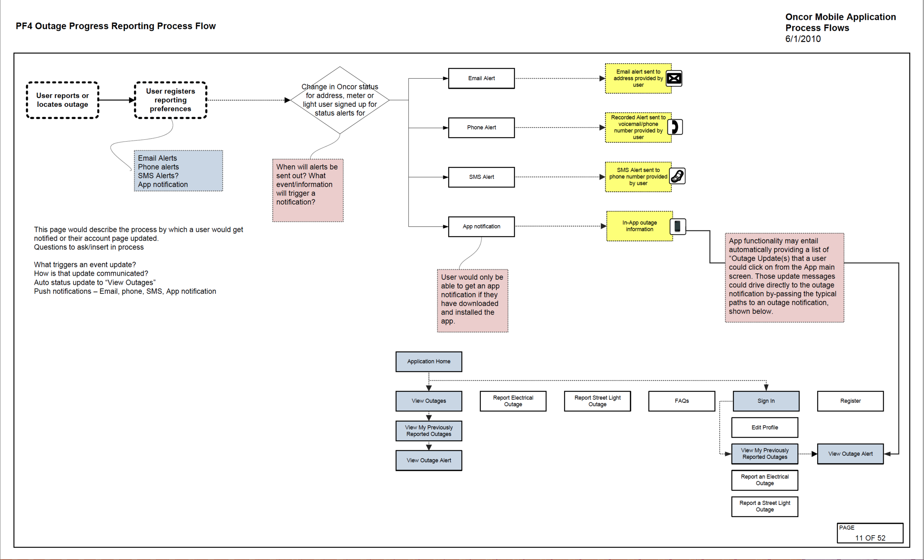This screenshot has width=924, height=560.
Task: Click Report Electrical Outage box
Action: pos(513,401)
